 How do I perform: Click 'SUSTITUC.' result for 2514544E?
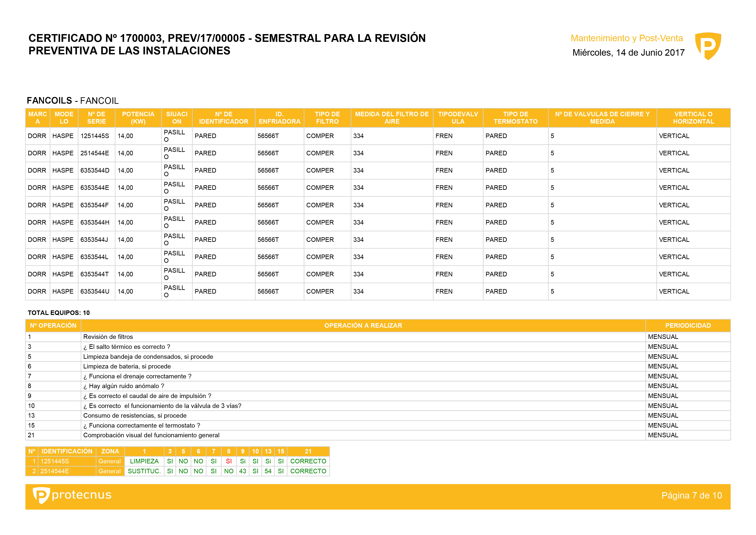[x=144, y=471]
